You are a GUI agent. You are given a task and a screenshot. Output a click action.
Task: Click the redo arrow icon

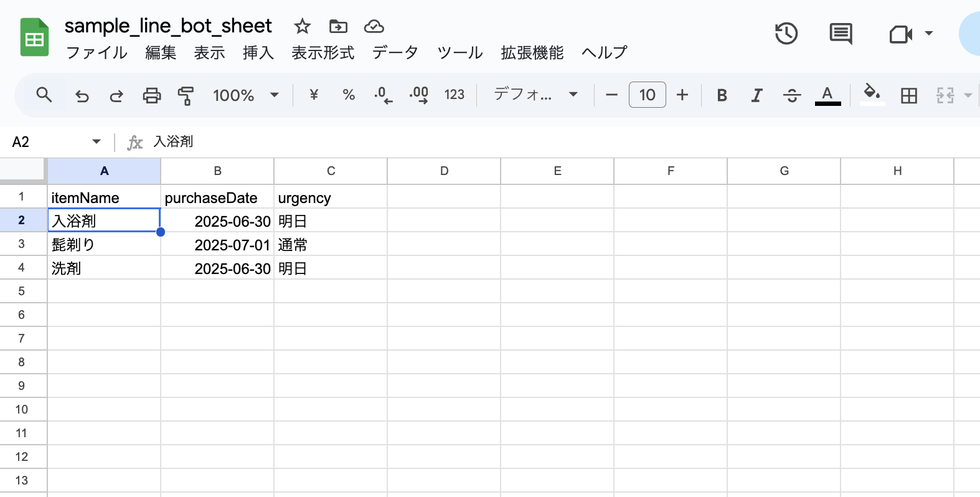[x=116, y=95]
